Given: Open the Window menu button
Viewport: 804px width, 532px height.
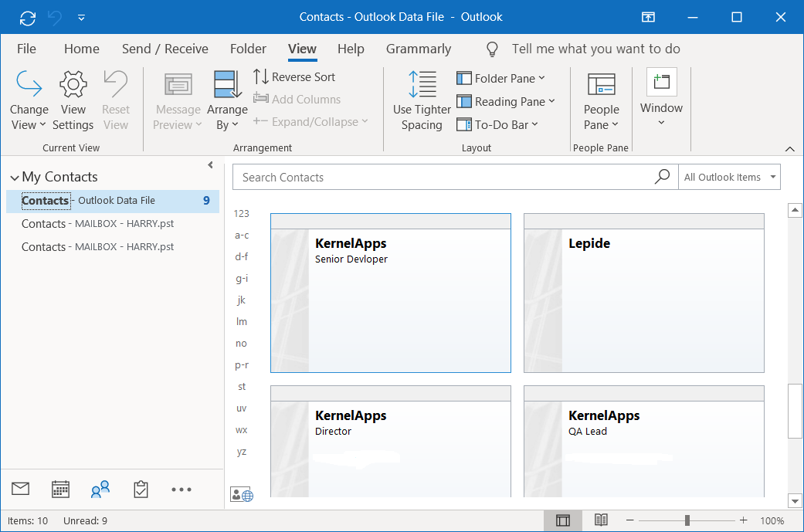Looking at the screenshot, I should (661, 97).
